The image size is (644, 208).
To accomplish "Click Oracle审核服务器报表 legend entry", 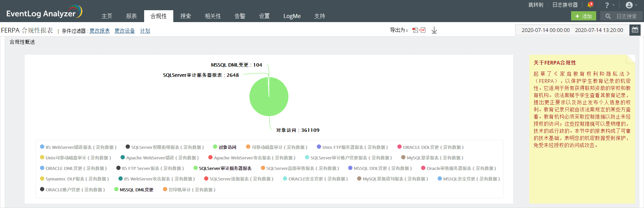I will click(459, 168).
